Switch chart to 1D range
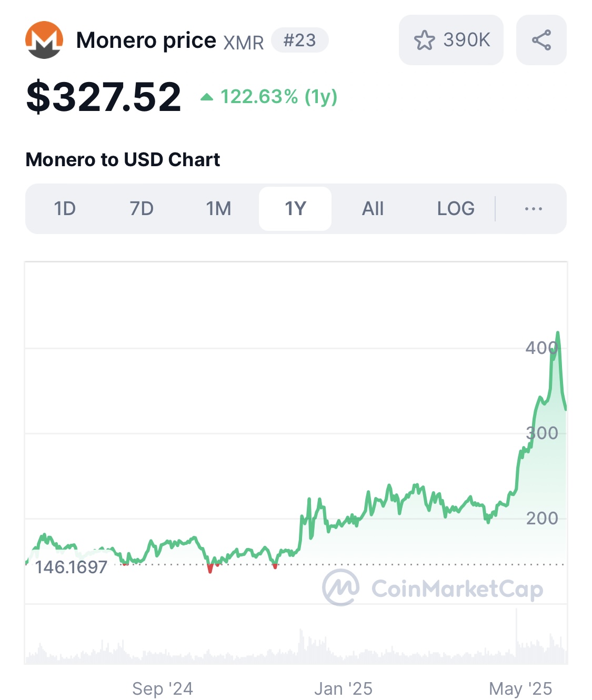592x700 pixels. (x=65, y=209)
